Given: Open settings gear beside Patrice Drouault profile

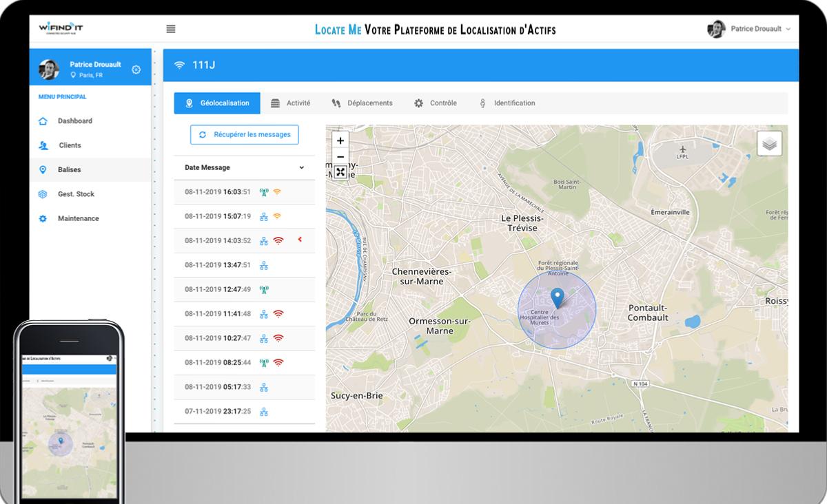Looking at the screenshot, I should [x=136, y=70].
